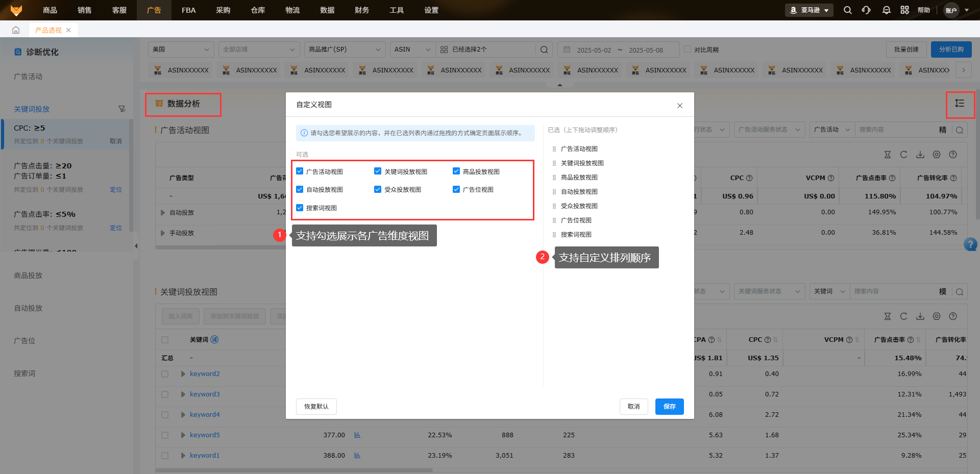Click the left sidebar collapse handle
The height and width of the screenshot is (474, 980).
136,246
